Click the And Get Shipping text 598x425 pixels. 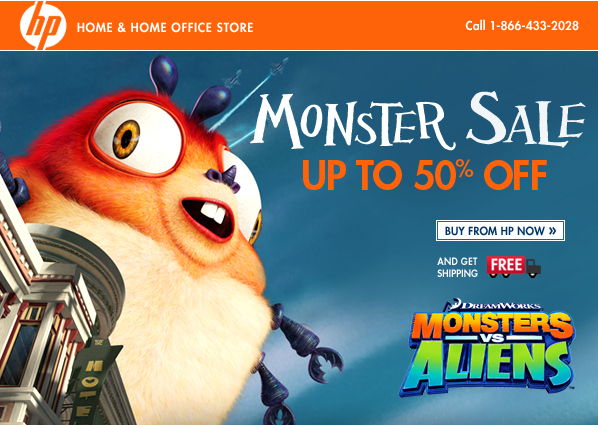(457, 267)
